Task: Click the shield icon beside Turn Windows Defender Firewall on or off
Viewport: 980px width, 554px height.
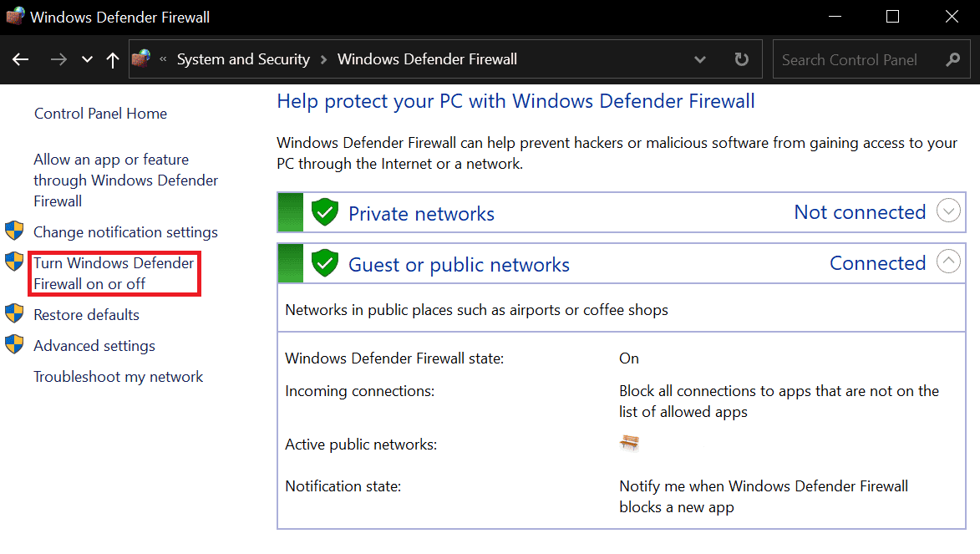Action: pos(15,262)
